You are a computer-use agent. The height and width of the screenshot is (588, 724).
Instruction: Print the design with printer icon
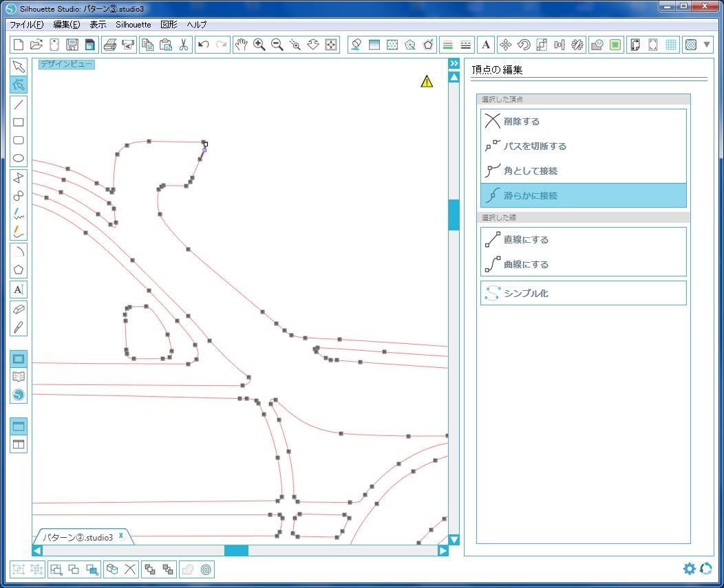coord(110,45)
